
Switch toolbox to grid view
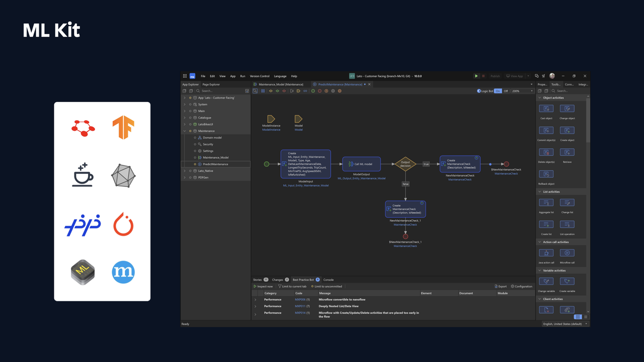click(578, 317)
